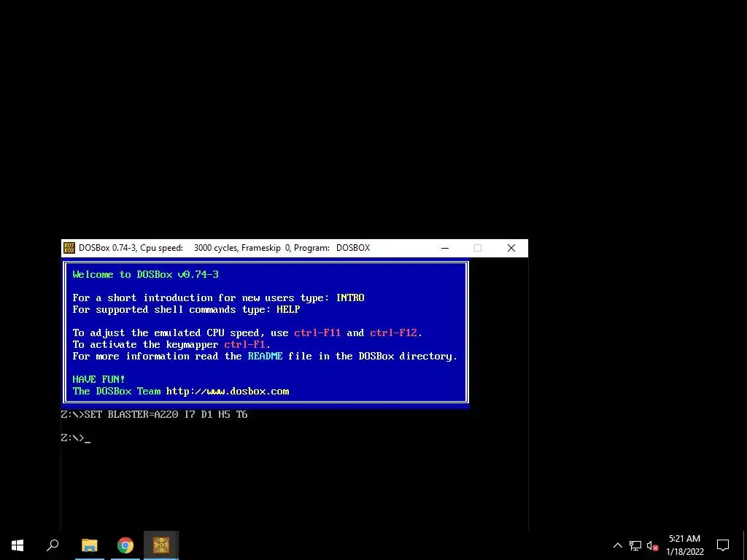Open the notification Action Center icon
The height and width of the screenshot is (560, 747).
(x=723, y=545)
